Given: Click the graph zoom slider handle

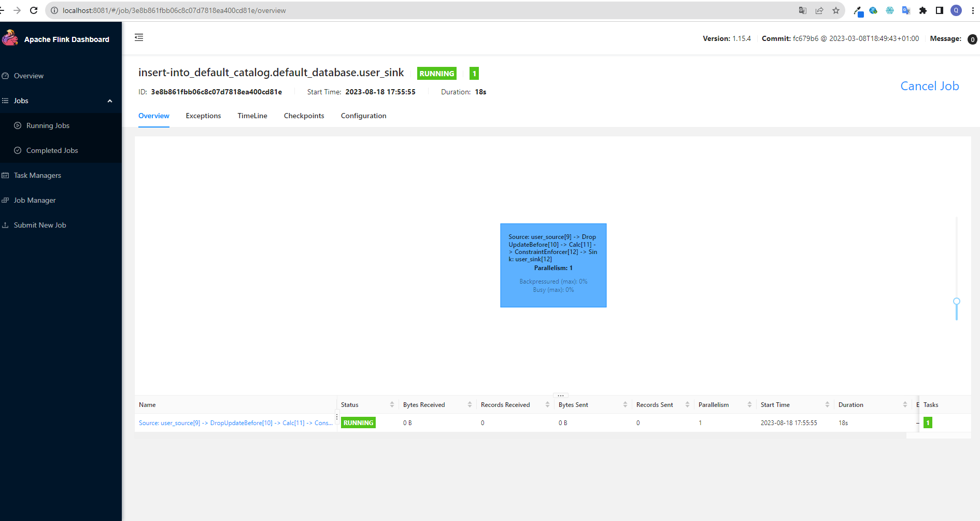Looking at the screenshot, I should pyautogui.click(x=957, y=301).
